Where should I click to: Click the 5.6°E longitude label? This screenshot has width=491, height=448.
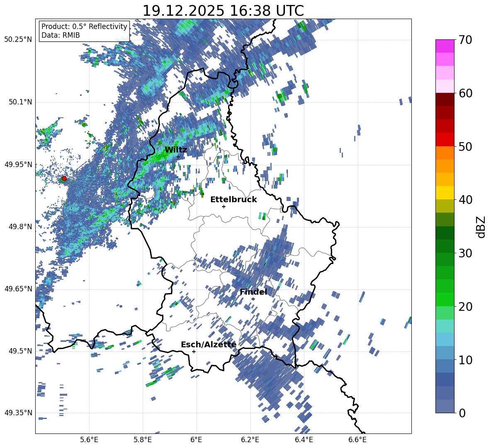89,440
